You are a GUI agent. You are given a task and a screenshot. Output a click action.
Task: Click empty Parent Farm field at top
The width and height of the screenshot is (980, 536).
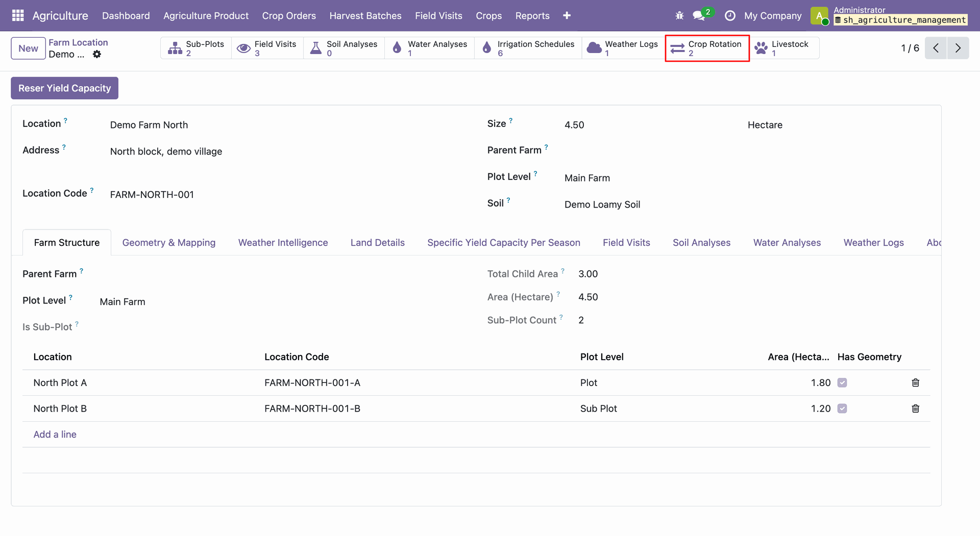click(747, 150)
